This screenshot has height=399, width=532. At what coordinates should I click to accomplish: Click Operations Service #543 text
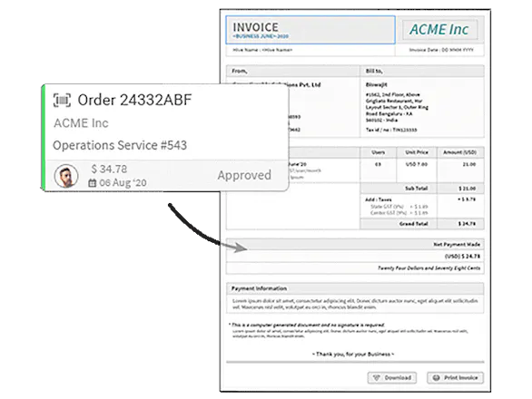pyautogui.click(x=120, y=145)
